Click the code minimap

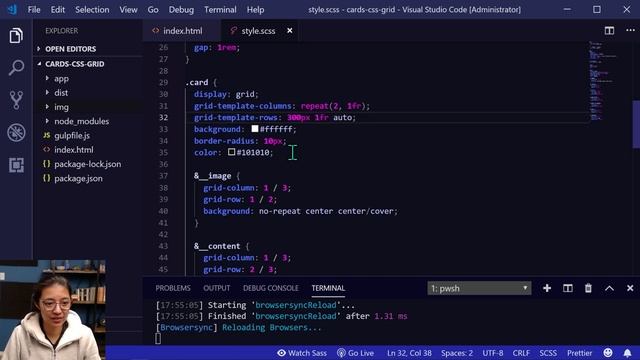(603, 80)
